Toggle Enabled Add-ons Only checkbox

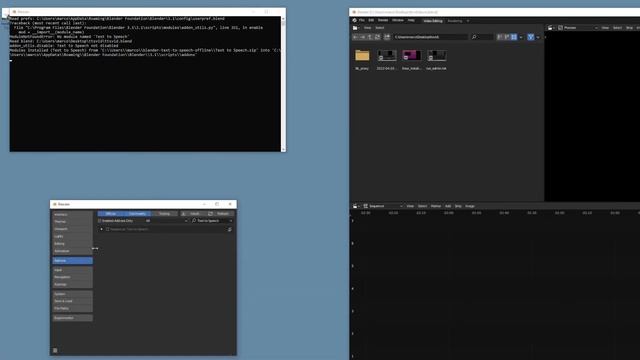point(100,221)
